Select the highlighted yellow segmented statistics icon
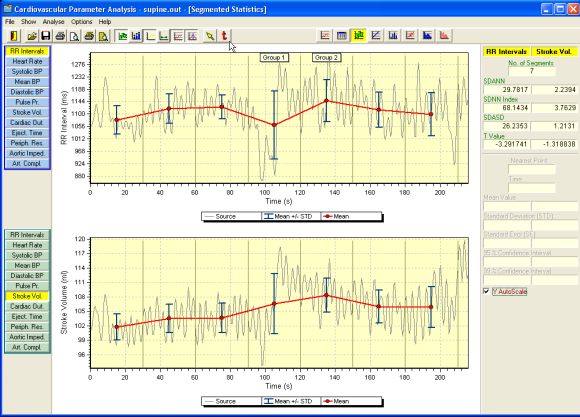This screenshot has width=580, height=417. [358, 36]
